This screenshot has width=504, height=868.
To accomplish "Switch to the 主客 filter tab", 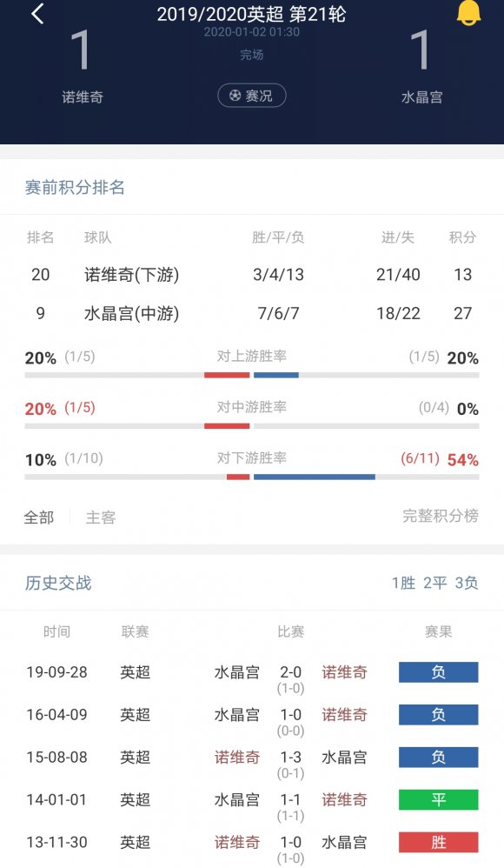I will [99, 517].
